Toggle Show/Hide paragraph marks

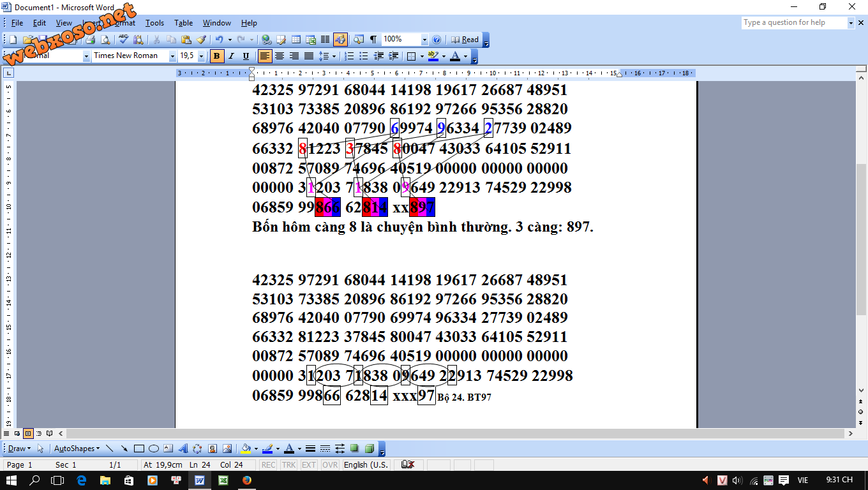(373, 40)
